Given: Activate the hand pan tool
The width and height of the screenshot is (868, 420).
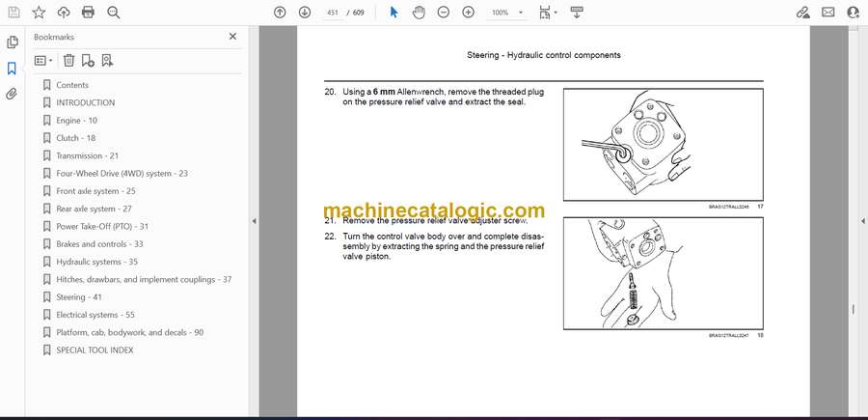Looking at the screenshot, I should 420,13.
